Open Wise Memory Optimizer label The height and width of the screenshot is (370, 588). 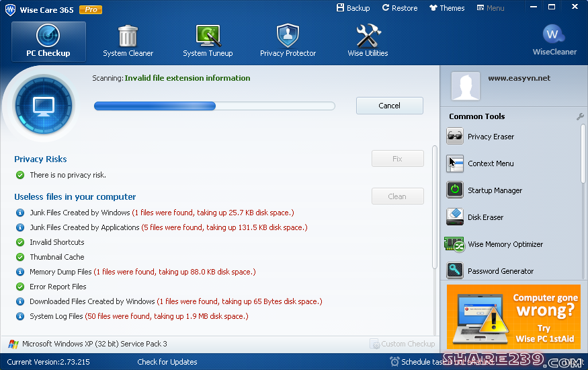pyautogui.click(x=505, y=244)
